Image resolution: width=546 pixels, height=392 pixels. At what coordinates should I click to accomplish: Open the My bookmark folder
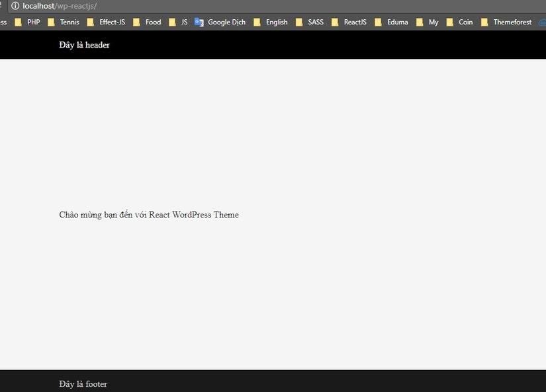pos(428,22)
